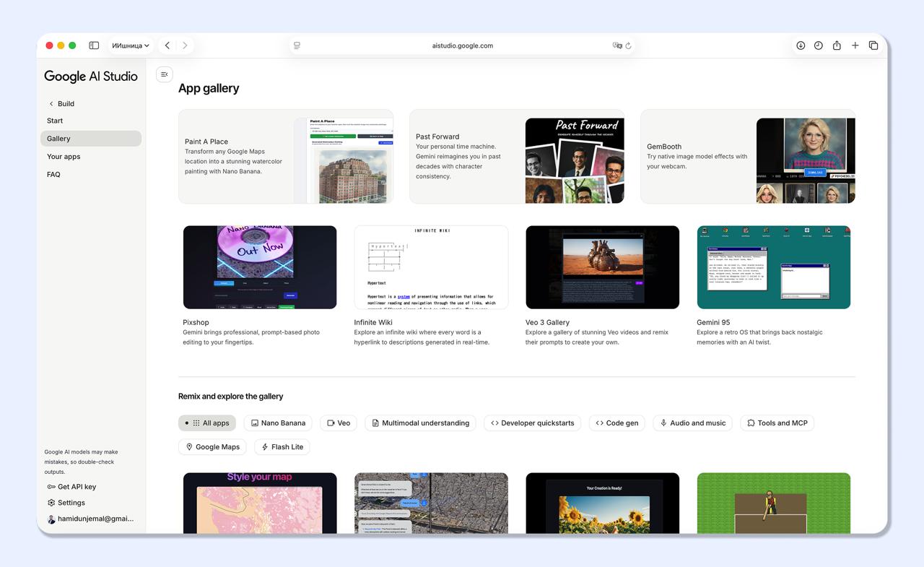This screenshot has height=567, width=924.
Task: Click 'Remix and explore the gallery' heading
Action: 231,397
